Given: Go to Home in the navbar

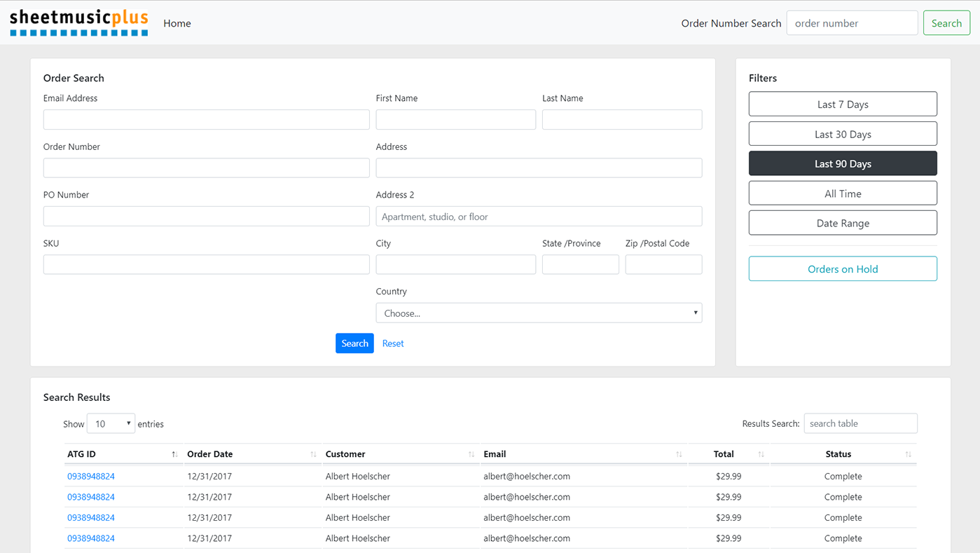Looking at the screenshot, I should [177, 23].
